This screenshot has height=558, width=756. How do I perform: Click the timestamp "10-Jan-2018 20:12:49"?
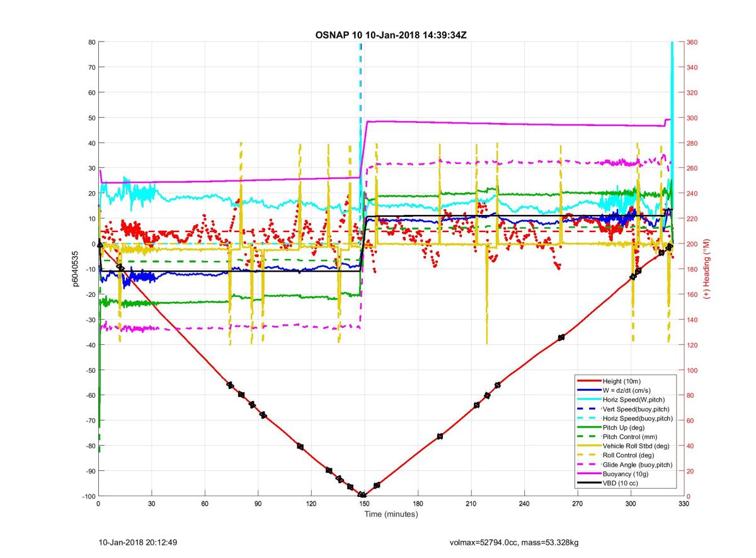(139, 542)
